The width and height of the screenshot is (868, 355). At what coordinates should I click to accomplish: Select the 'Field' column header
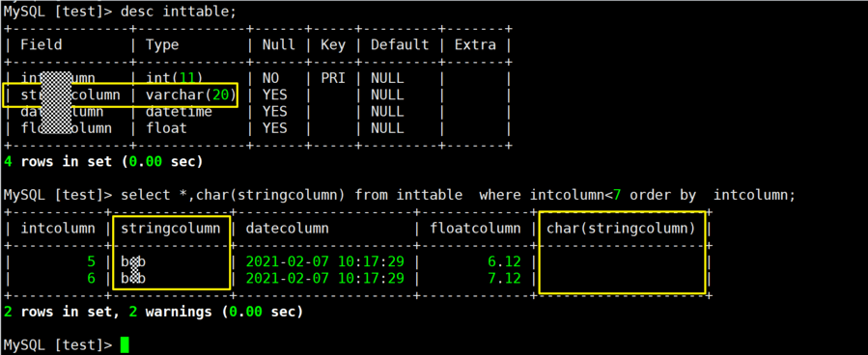point(42,44)
